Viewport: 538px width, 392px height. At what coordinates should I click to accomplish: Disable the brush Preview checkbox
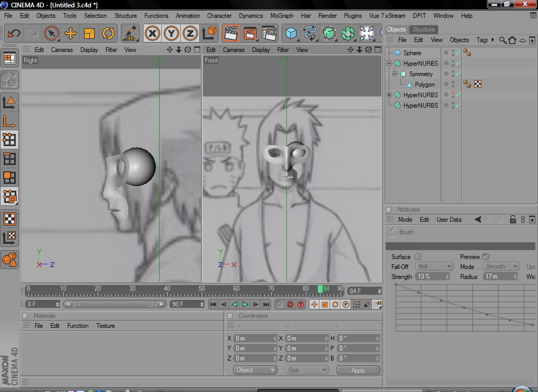[485, 257]
